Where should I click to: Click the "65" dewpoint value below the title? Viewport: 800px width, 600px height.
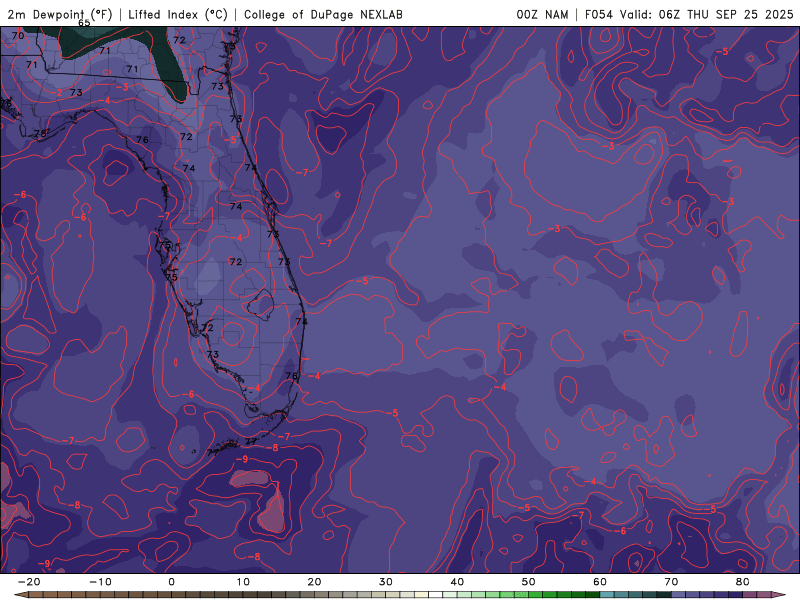[x=84, y=23]
